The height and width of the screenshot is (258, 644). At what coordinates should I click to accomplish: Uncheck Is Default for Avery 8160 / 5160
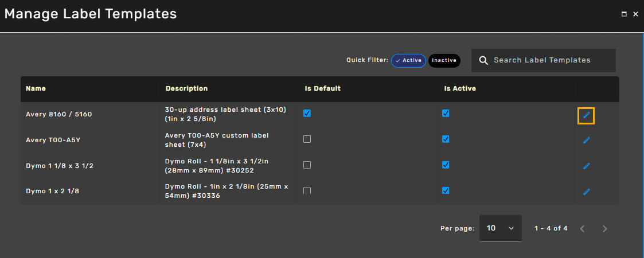(307, 114)
